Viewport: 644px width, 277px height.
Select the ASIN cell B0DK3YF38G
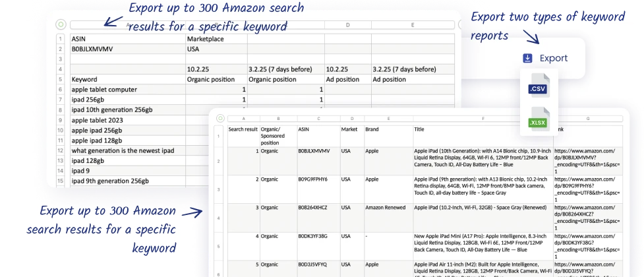pos(317,235)
